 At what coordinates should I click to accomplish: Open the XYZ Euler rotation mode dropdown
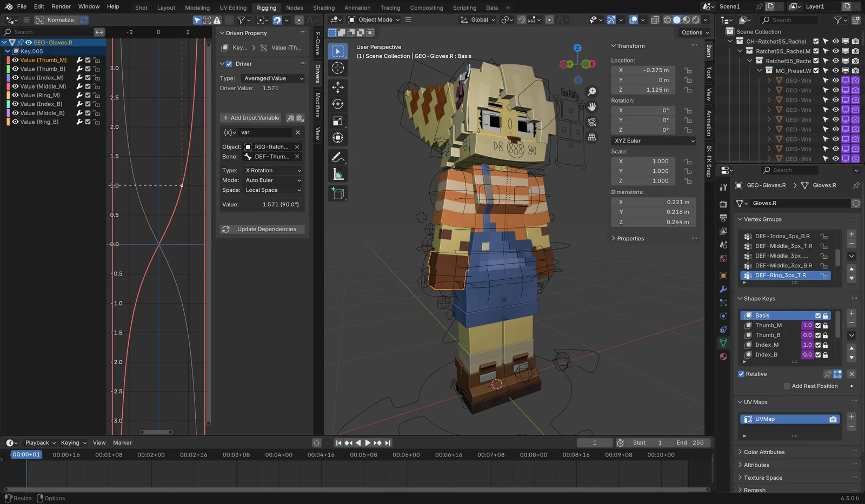(x=654, y=141)
